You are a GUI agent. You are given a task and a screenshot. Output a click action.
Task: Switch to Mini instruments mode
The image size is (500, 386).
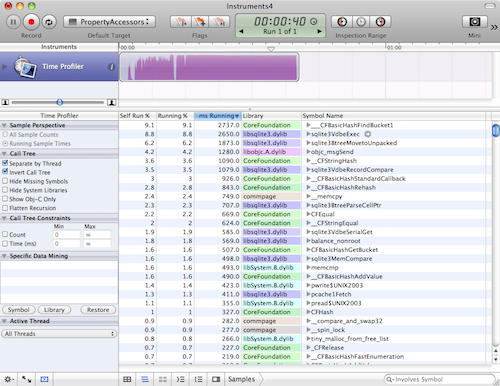(x=475, y=22)
